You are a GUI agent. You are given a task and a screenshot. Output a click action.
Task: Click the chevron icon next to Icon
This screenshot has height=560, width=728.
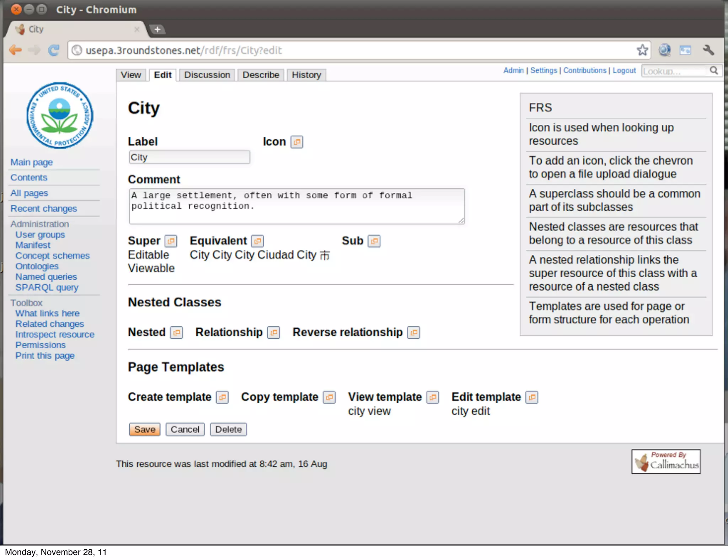point(296,142)
